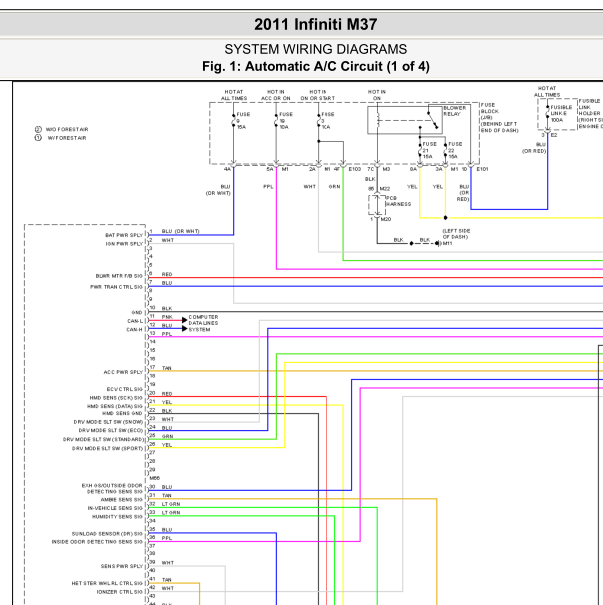Click the RED wire label at pin 6

(x=167, y=274)
